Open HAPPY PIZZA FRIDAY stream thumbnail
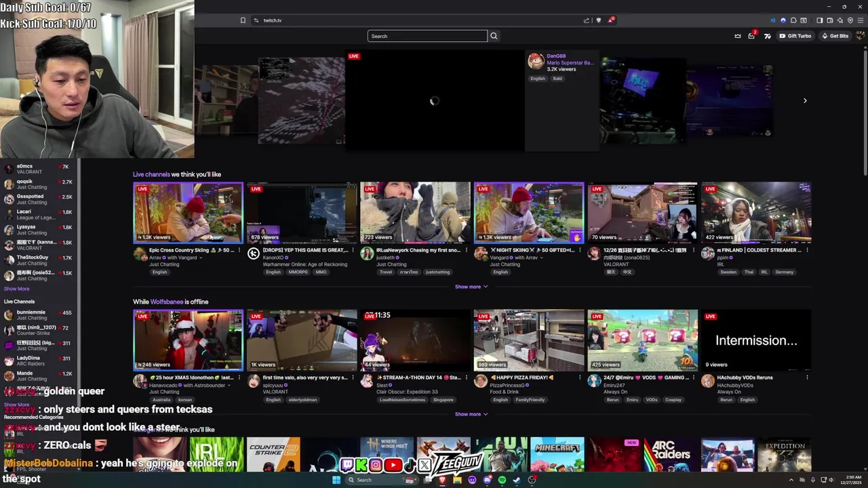 coord(529,340)
